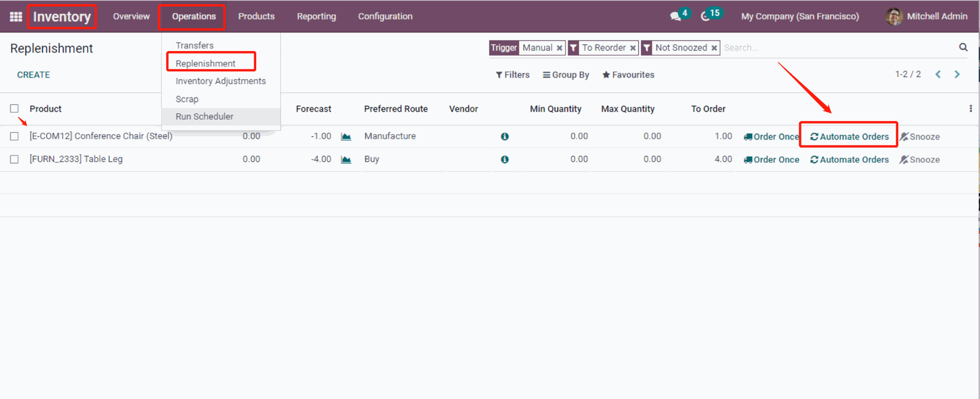Remove the Not Snoozed filter tag
The image size is (980, 399).
(x=714, y=48)
